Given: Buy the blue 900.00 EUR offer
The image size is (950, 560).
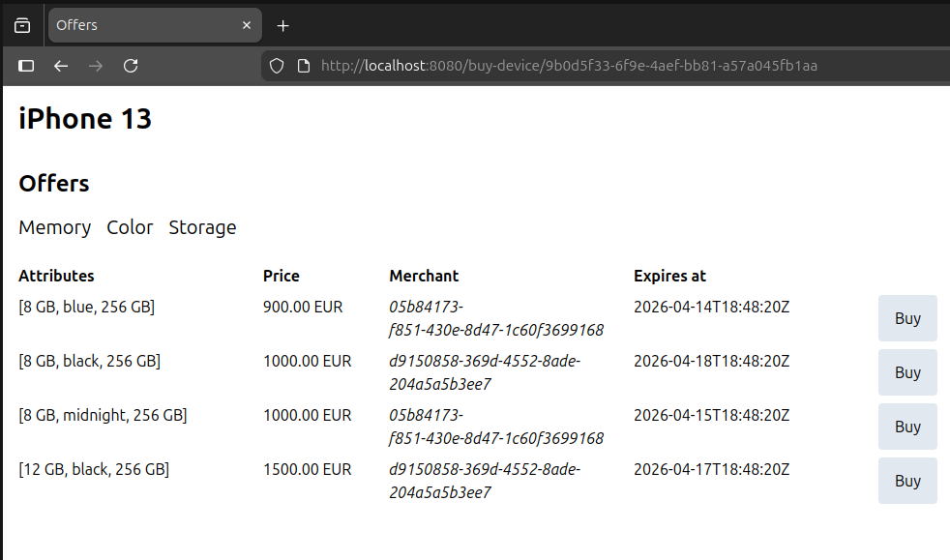Looking at the screenshot, I should 906,318.
